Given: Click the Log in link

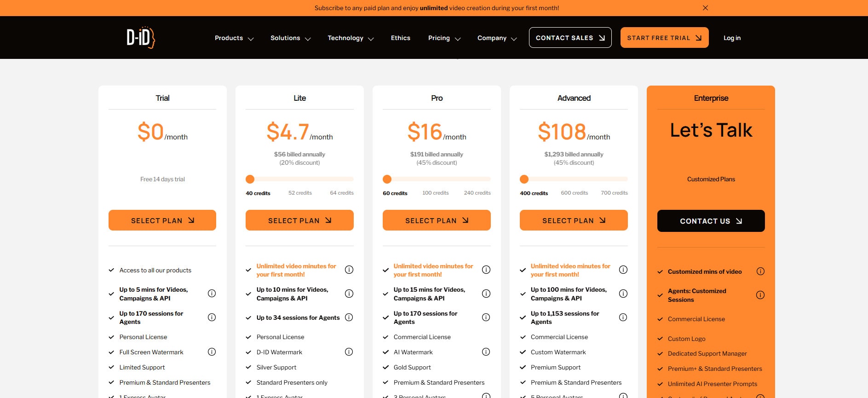Looking at the screenshot, I should (732, 38).
